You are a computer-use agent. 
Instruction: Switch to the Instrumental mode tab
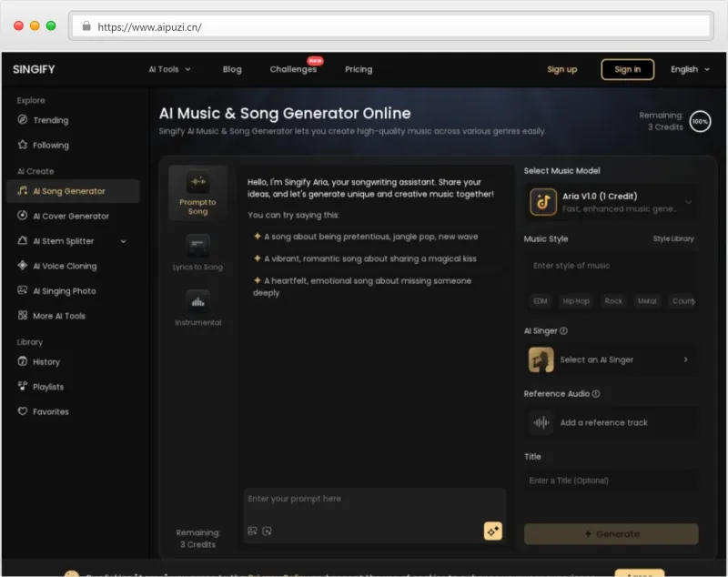click(197, 309)
